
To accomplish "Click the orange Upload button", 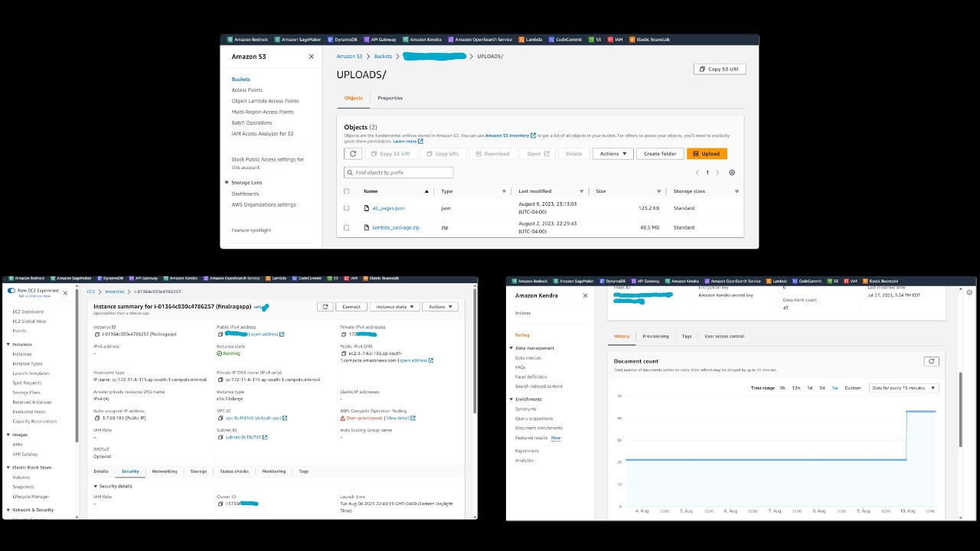I will (x=707, y=154).
